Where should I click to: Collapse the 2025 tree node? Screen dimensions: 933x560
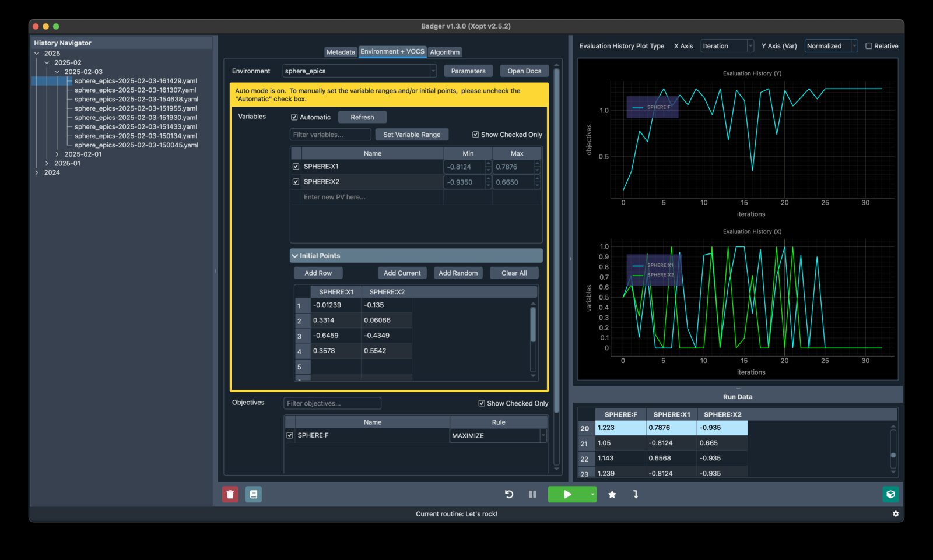point(37,54)
